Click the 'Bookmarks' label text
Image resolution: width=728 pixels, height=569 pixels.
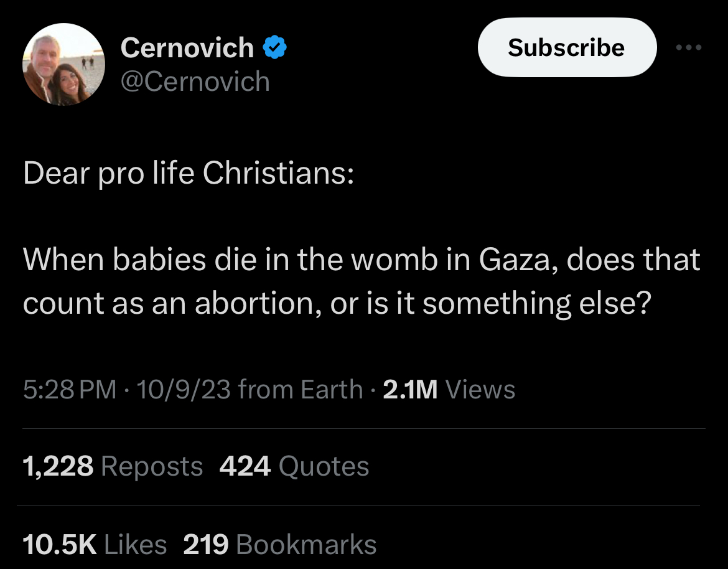click(x=306, y=544)
